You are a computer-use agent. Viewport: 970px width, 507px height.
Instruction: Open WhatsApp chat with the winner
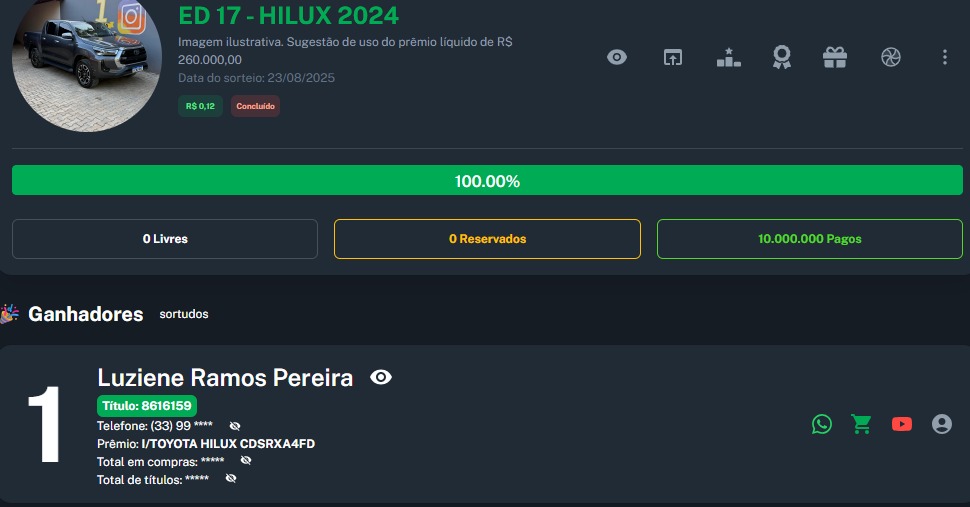coord(822,424)
